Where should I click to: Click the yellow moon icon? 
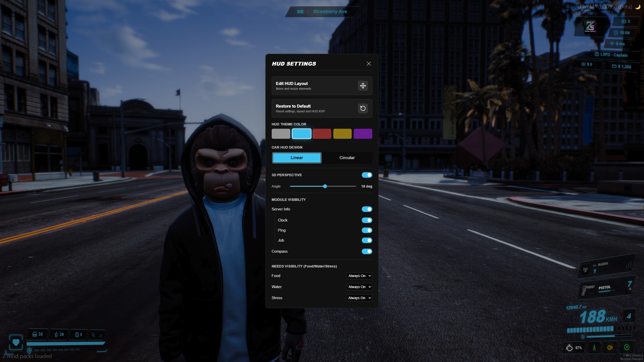638,7
